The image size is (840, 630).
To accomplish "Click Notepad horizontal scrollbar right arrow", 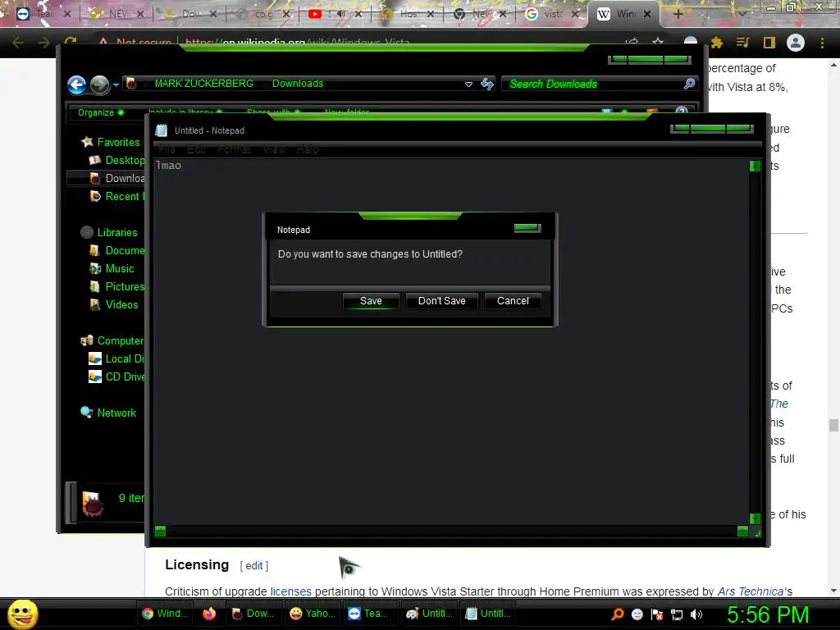I will 742,531.
